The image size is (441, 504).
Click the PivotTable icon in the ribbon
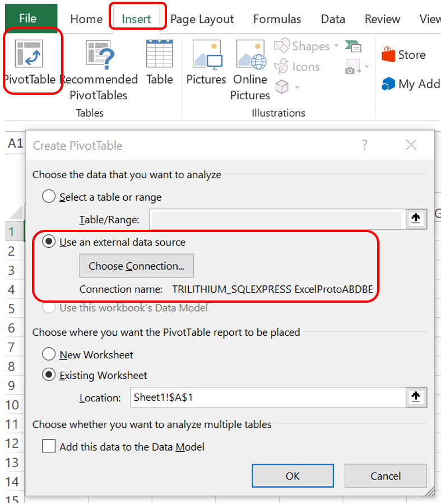(x=29, y=54)
